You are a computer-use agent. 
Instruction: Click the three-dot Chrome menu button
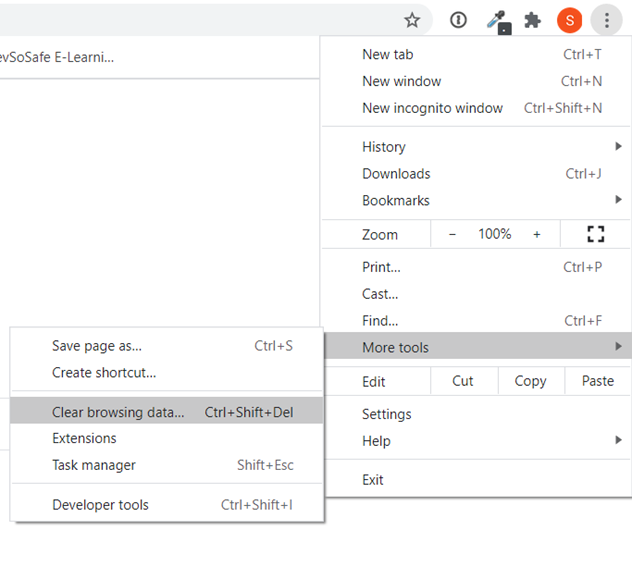tap(606, 20)
